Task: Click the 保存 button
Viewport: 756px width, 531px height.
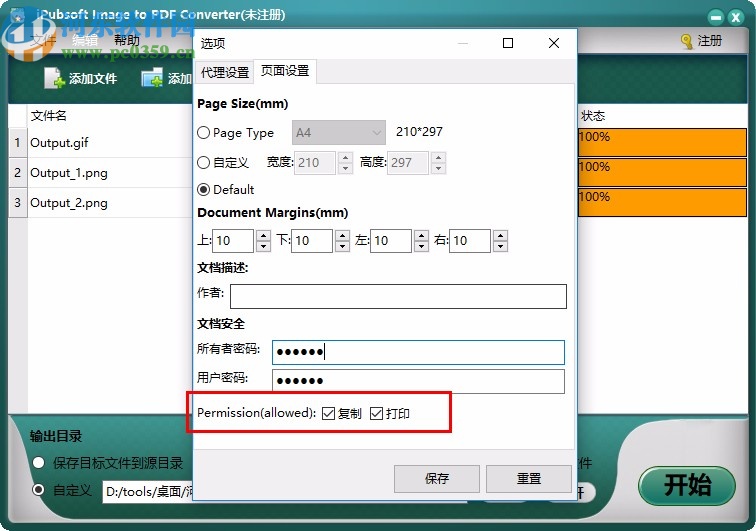Action: [437, 478]
